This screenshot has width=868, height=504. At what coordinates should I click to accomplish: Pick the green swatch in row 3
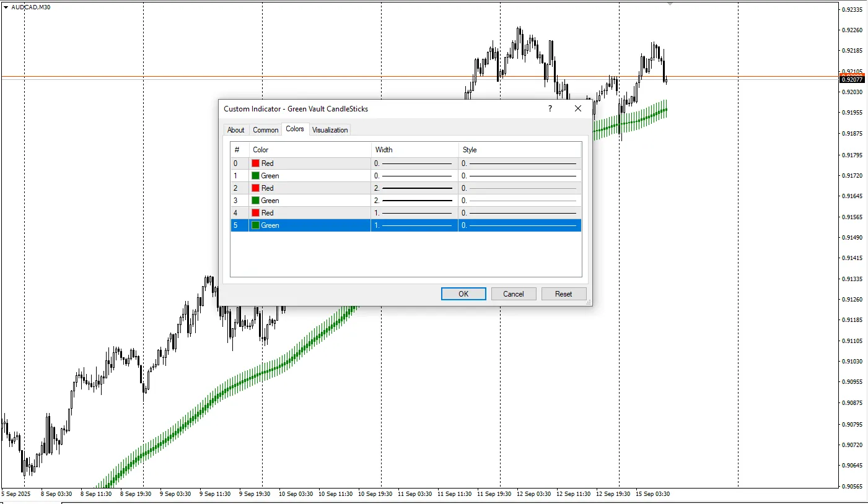coord(255,201)
